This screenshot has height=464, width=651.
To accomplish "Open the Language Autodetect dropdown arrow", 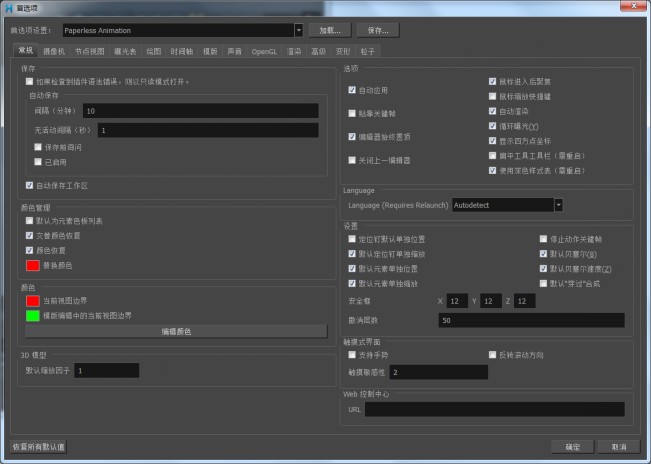I will point(558,205).
